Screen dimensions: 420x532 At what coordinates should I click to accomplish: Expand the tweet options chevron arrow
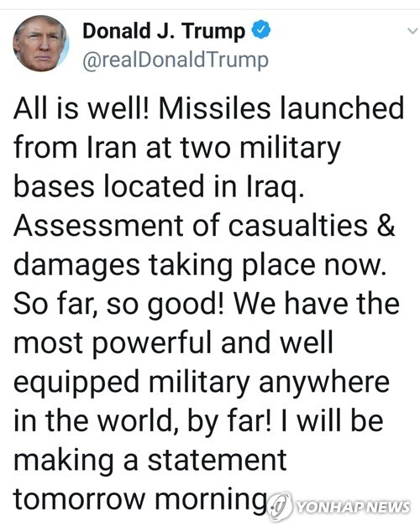(412, 31)
